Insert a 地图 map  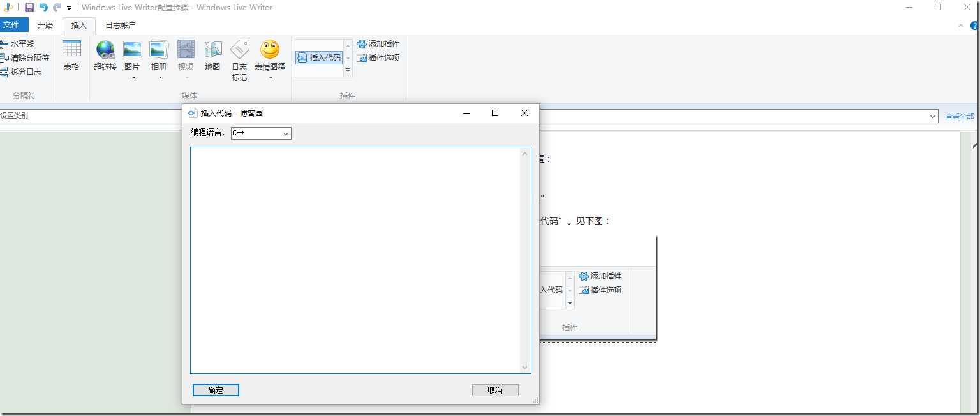pos(212,56)
